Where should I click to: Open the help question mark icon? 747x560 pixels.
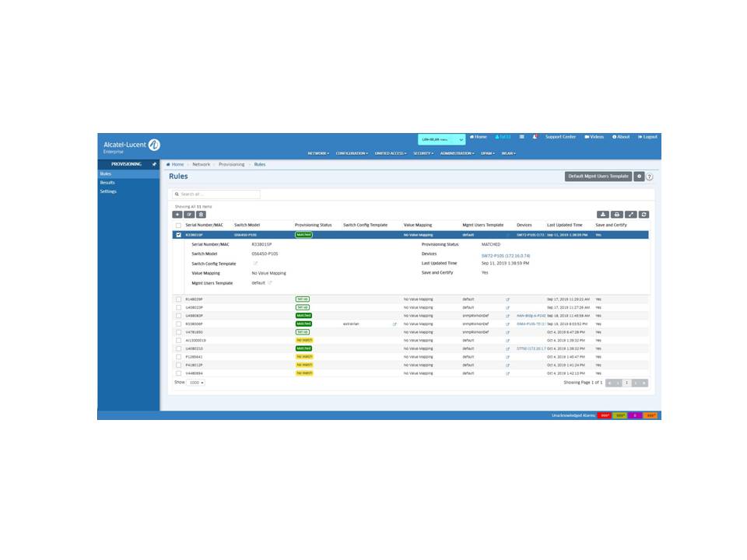pyautogui.click(x=650, y=177)
